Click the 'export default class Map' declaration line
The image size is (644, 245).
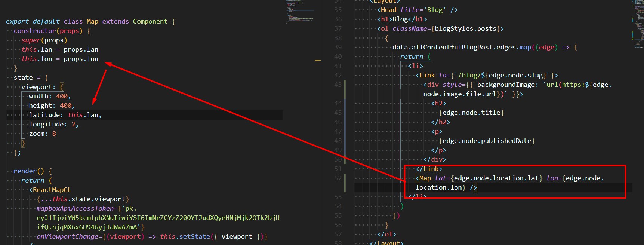(90, 21)
